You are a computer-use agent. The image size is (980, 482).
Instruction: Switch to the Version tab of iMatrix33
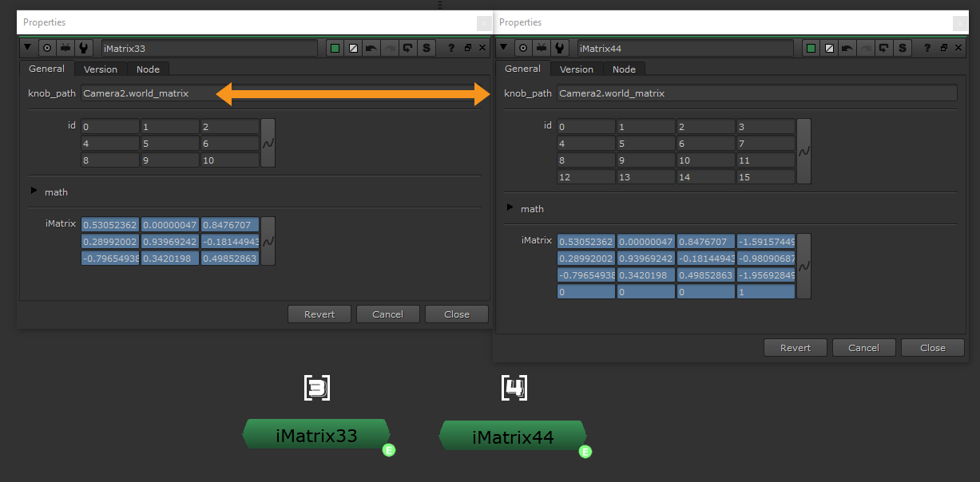(x=100, y=69)
